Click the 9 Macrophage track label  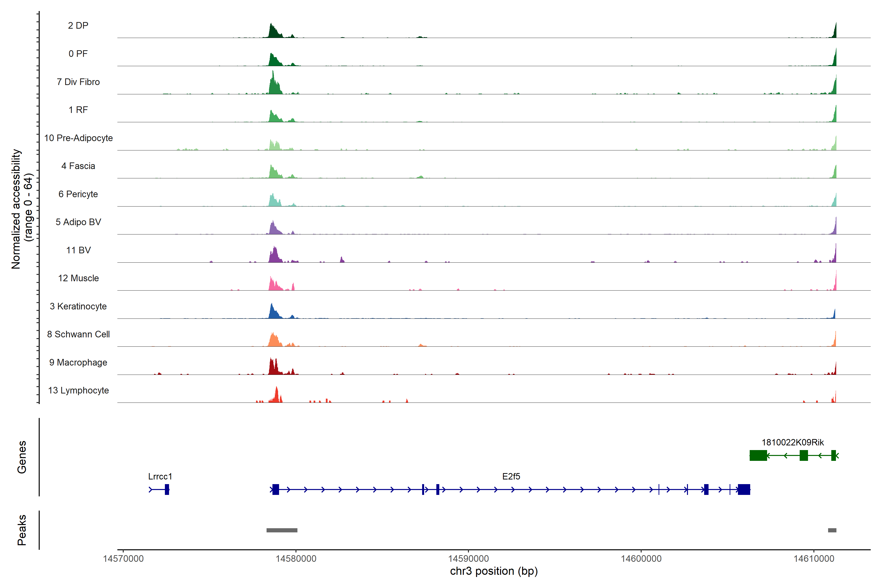point(78,362)
